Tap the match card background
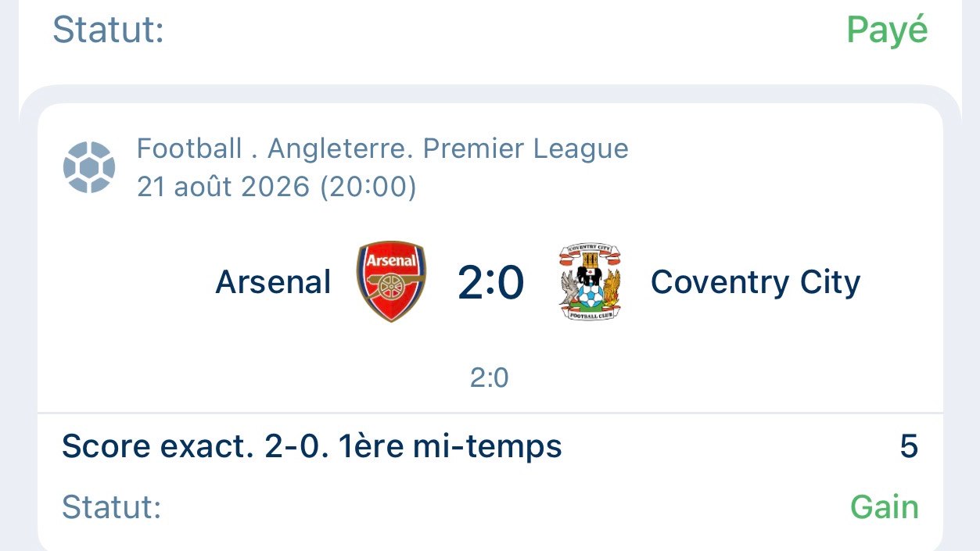This screenshot has height=551, width=980. [x=490, y=328]
